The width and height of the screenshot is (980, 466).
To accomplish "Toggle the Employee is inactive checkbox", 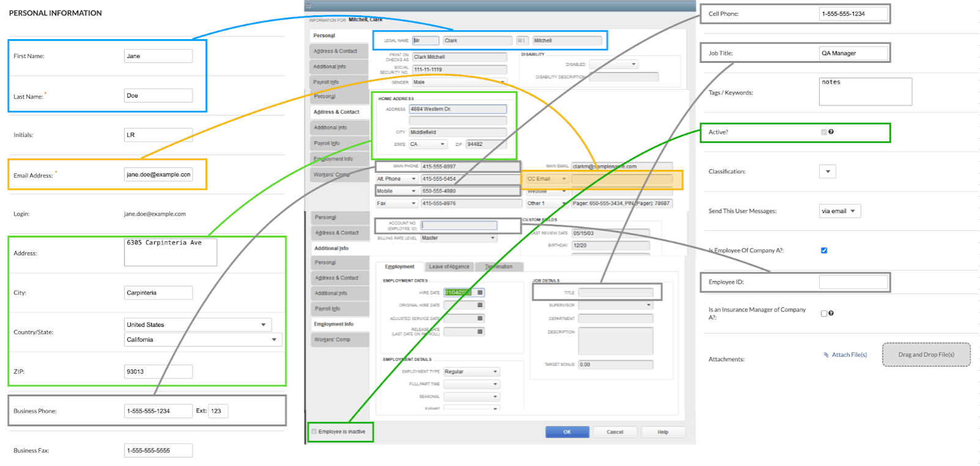I will [314, 432].
